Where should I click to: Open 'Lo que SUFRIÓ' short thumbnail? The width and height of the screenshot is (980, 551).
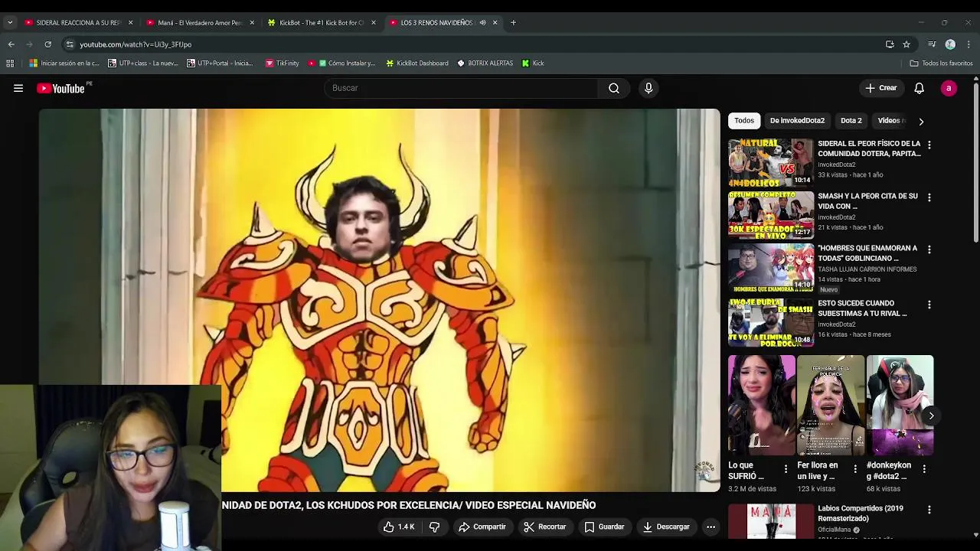tap(761, 405)
